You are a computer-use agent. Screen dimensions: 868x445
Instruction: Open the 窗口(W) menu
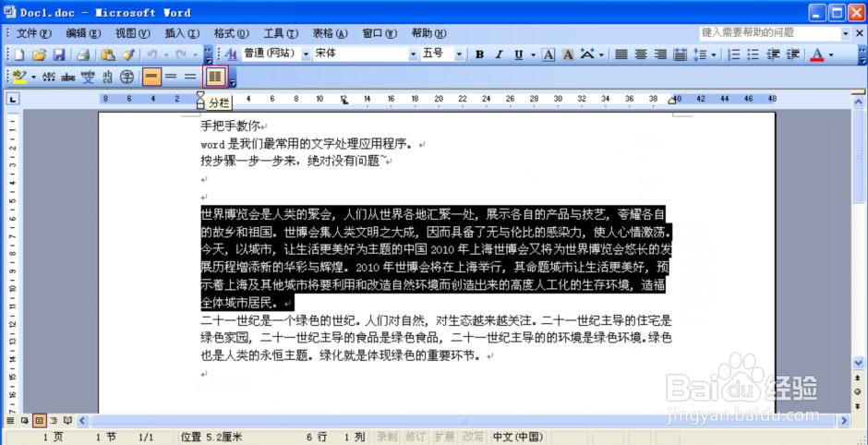(x=380, y=33)
